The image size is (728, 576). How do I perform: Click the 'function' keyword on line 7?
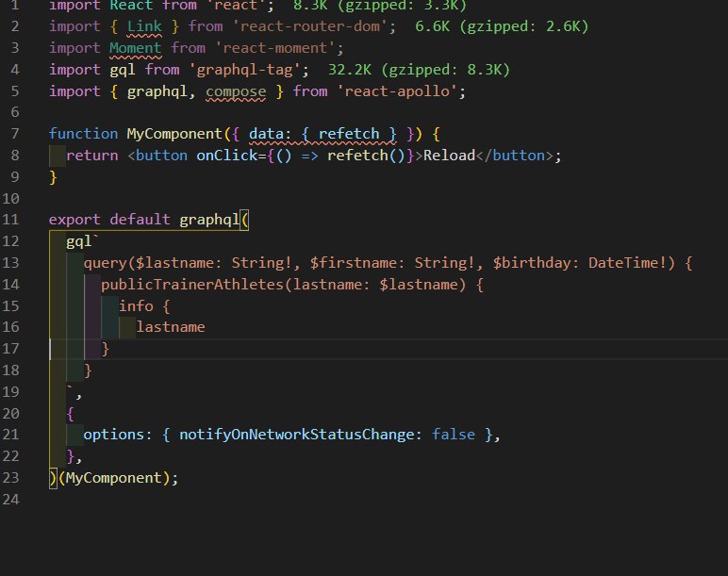(83, 134)
